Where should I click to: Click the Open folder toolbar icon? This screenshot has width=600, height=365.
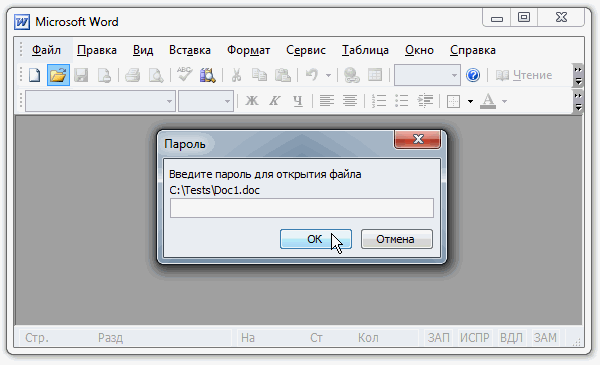coord(58,75)
